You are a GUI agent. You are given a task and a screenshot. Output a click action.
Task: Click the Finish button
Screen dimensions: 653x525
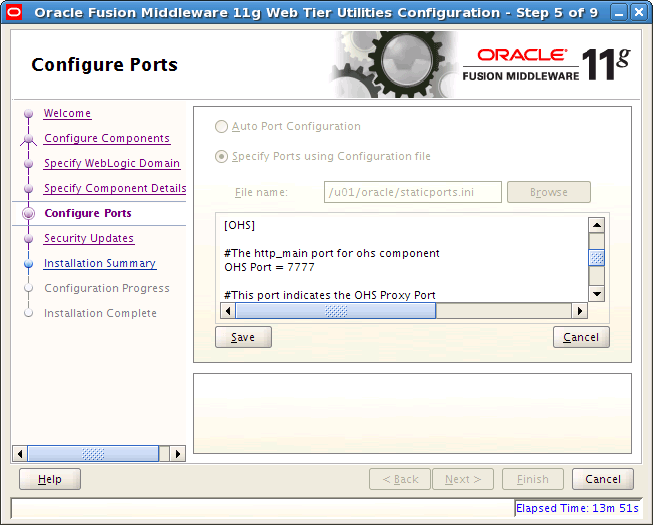point(533,479)
